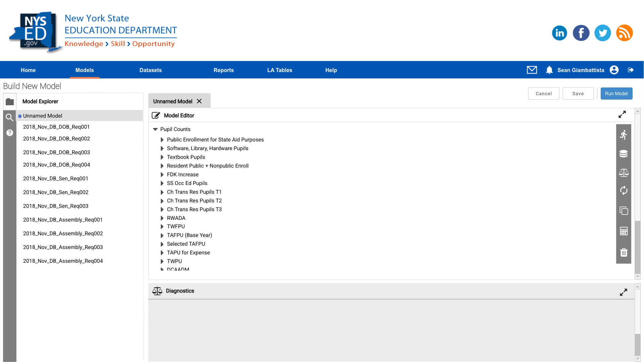Click the running person icon in editor toolbar

point(624,135)
